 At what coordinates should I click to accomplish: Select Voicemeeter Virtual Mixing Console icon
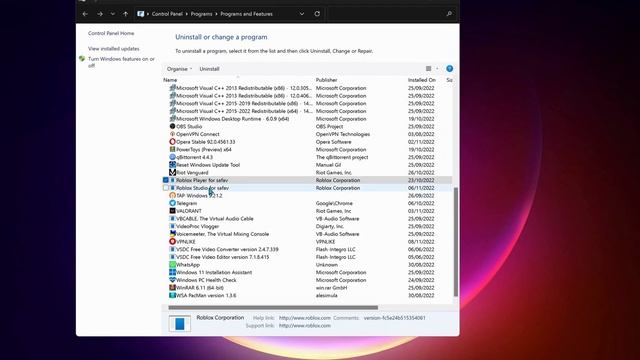[172, 234]
